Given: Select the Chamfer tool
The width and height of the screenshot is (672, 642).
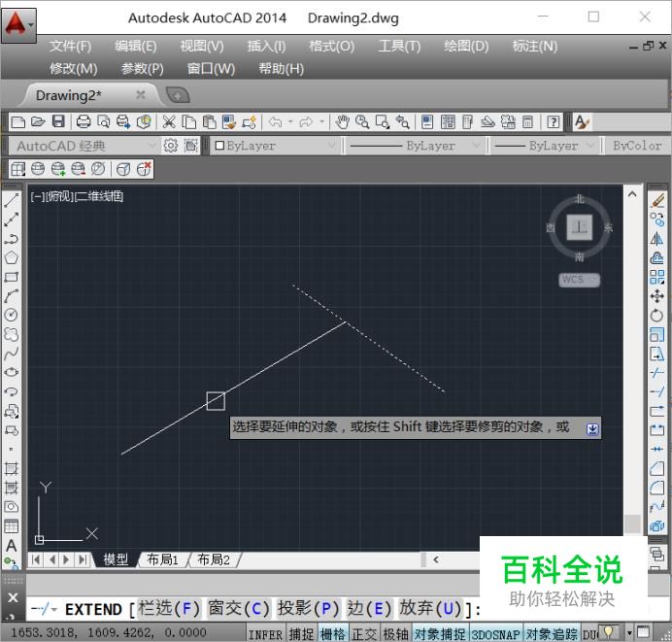Looking at the screenshot, I should (x=657, y=468).
